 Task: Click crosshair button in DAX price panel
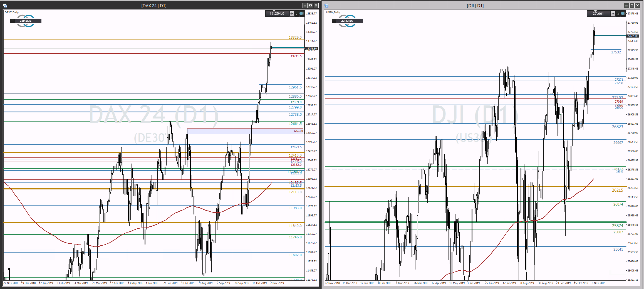292,14
